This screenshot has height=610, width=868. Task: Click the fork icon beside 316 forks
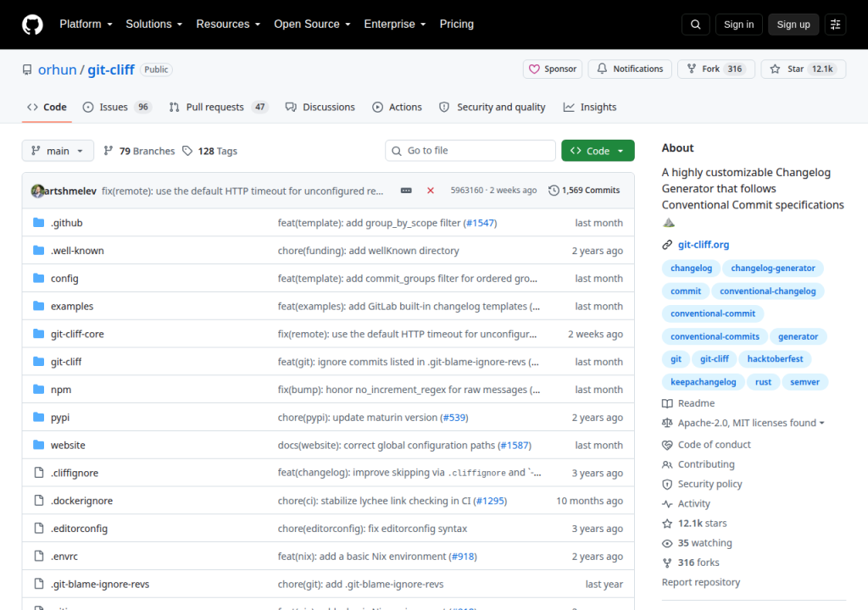(x=667, y=563)
